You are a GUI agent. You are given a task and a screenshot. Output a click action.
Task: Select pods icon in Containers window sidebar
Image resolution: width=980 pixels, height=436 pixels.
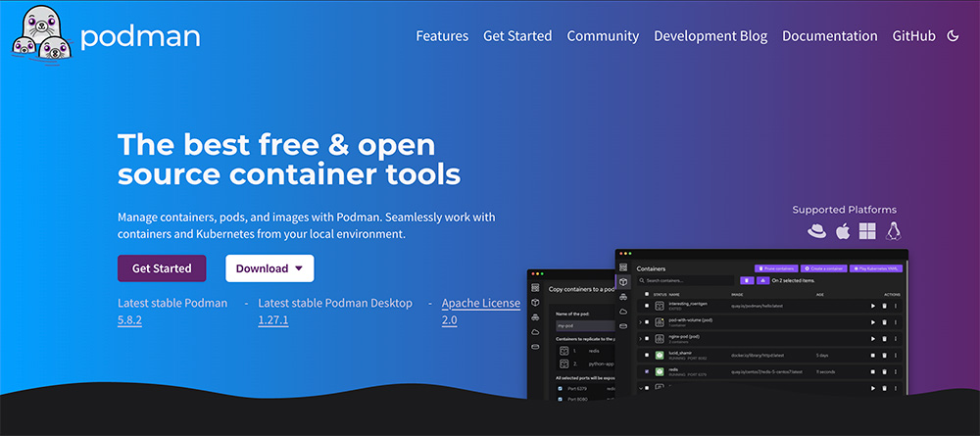(x=623, y=297)
